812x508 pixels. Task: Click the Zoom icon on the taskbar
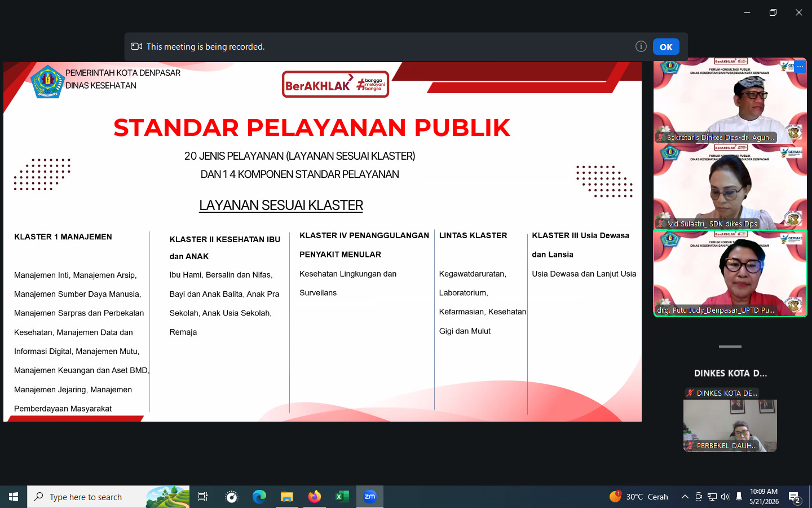click(x=370, y=497)
